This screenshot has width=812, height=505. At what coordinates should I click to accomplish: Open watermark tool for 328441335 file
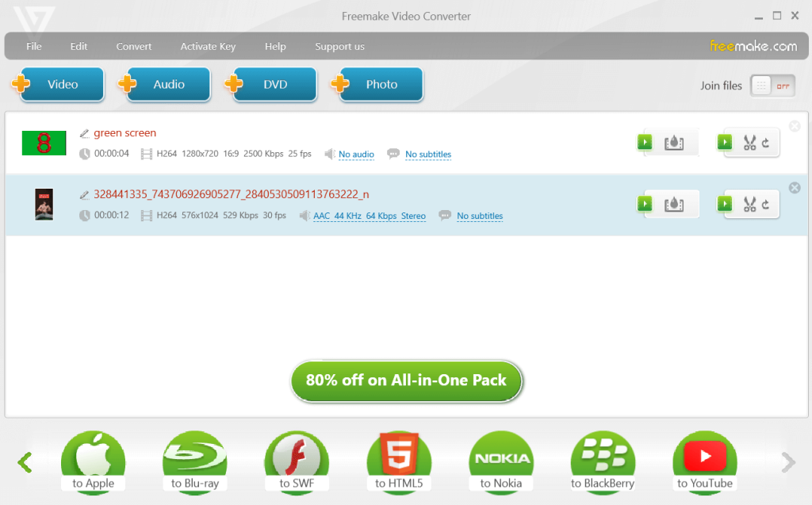point(674,205)
